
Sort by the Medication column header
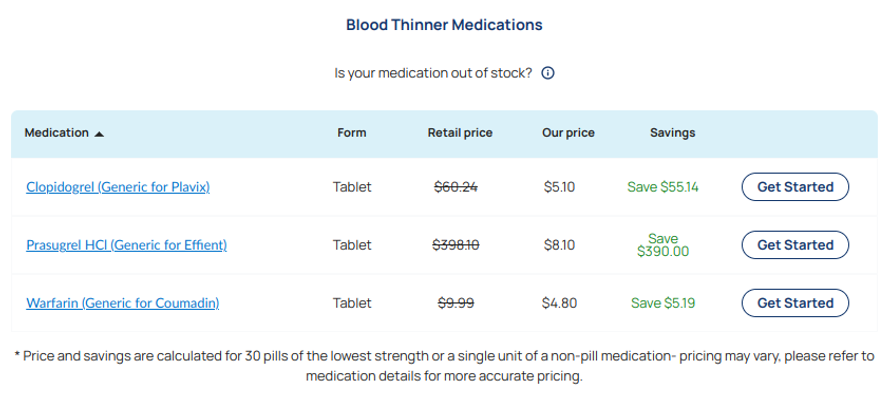coord(57,133)
